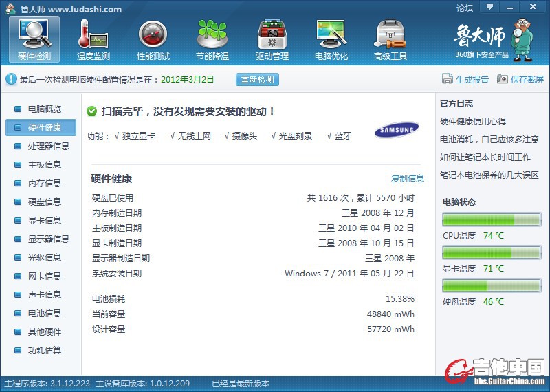The height and width of the screenshot is (392, 550).
Task: Click the green checkmark scan complete icon
Action: [91, 111]
